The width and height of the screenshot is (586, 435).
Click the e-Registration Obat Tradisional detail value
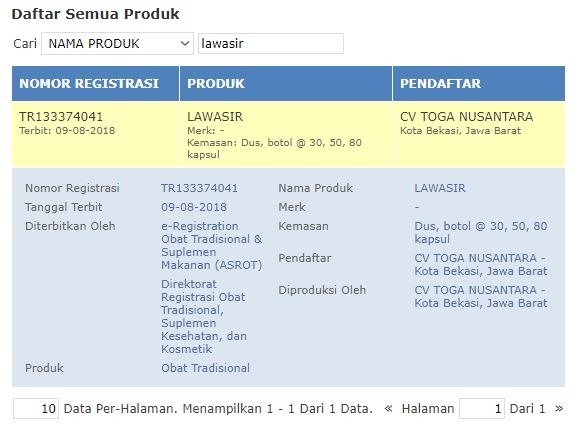(212, 246)
